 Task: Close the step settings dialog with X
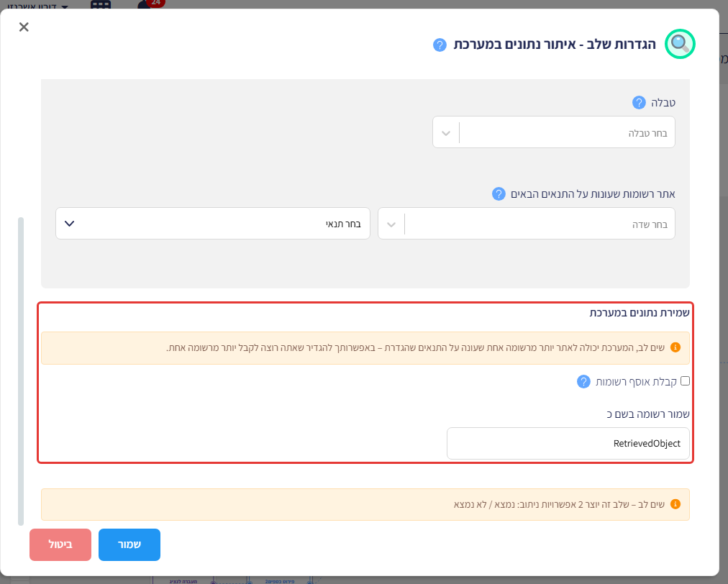point(24,27)
